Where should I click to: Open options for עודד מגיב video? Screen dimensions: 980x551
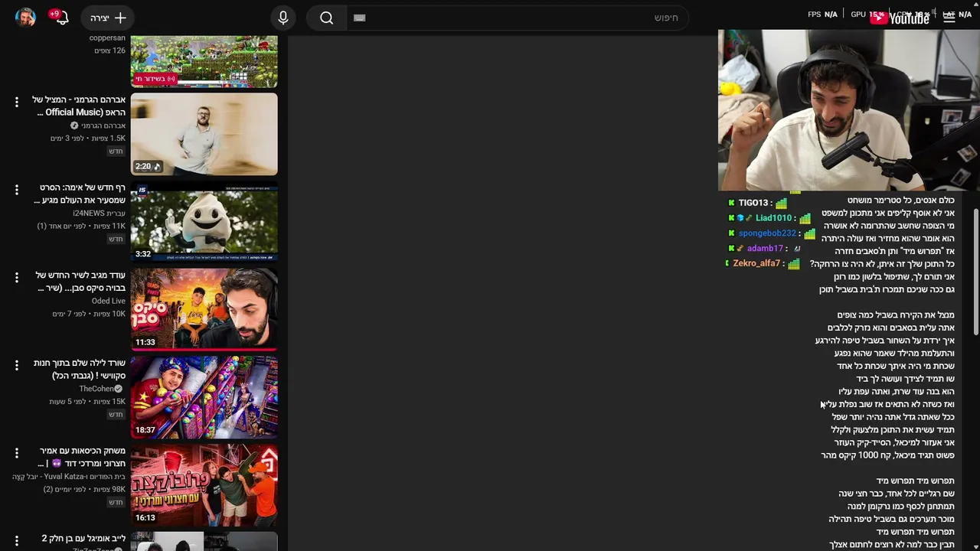pos(16,277)
